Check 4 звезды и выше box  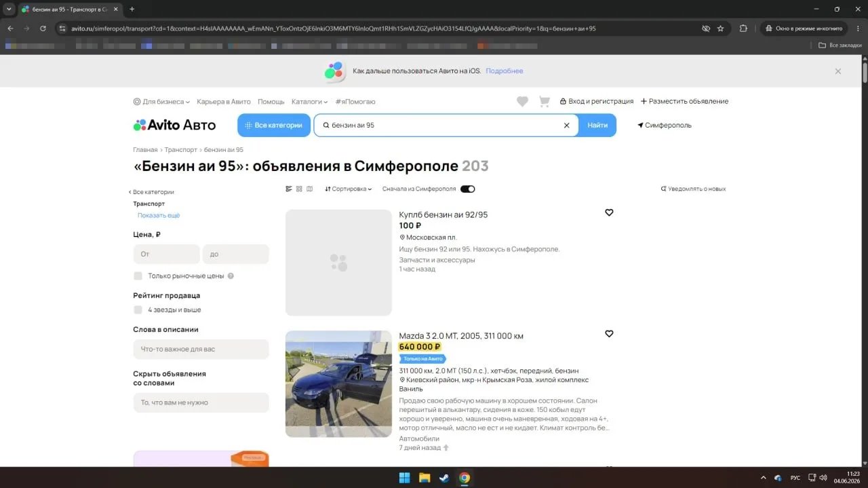tap(138, 310)
